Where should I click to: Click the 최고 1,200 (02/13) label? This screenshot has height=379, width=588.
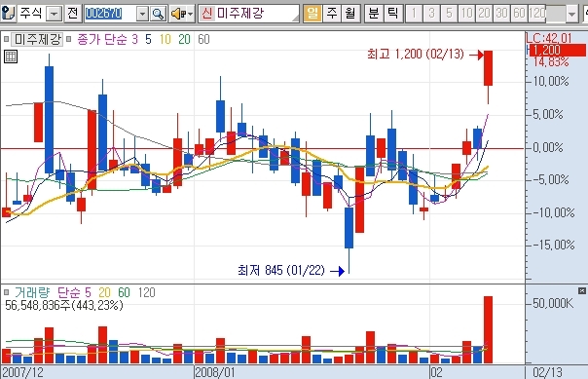point(416,54)
